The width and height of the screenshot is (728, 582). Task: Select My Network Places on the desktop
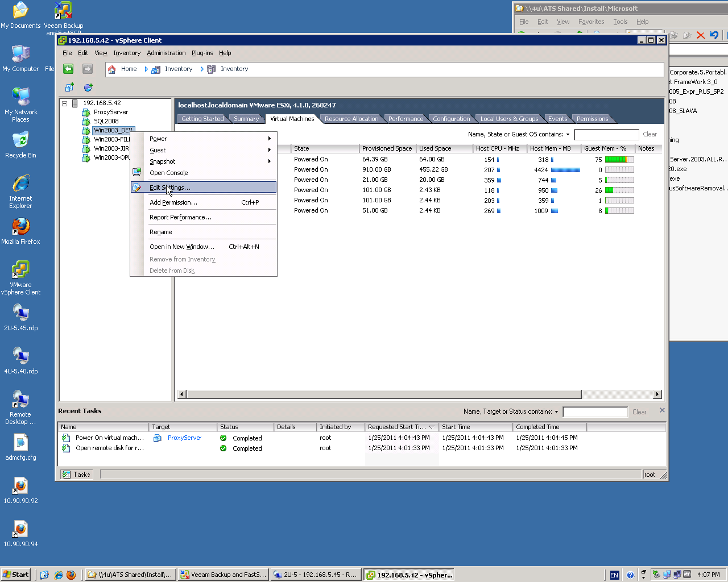coord(20,106)
